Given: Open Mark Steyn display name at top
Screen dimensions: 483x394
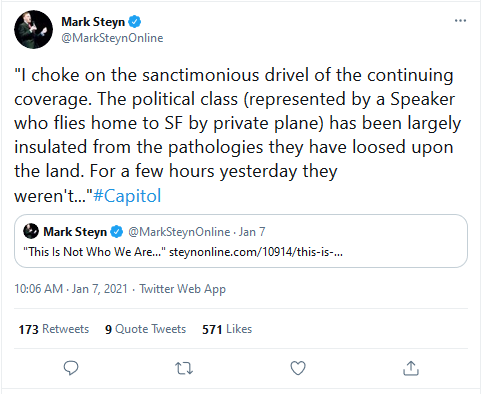Looking at the screenshot, I should 93,22.
